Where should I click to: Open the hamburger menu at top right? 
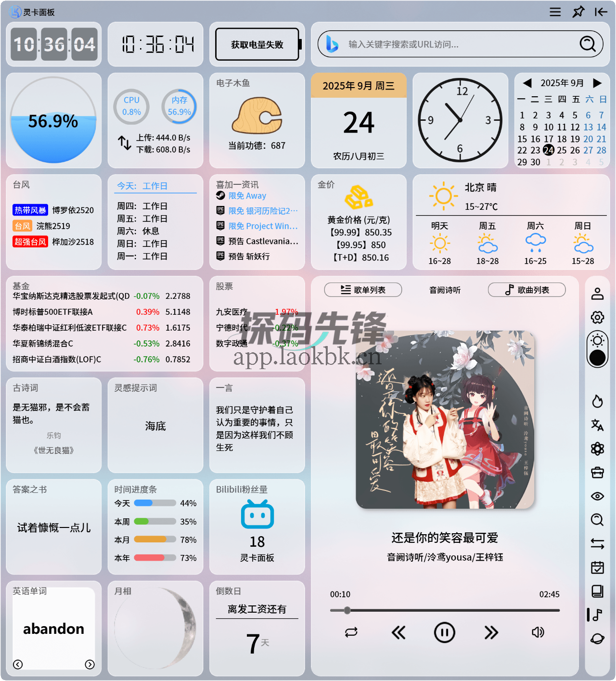(x=555, y=12)
